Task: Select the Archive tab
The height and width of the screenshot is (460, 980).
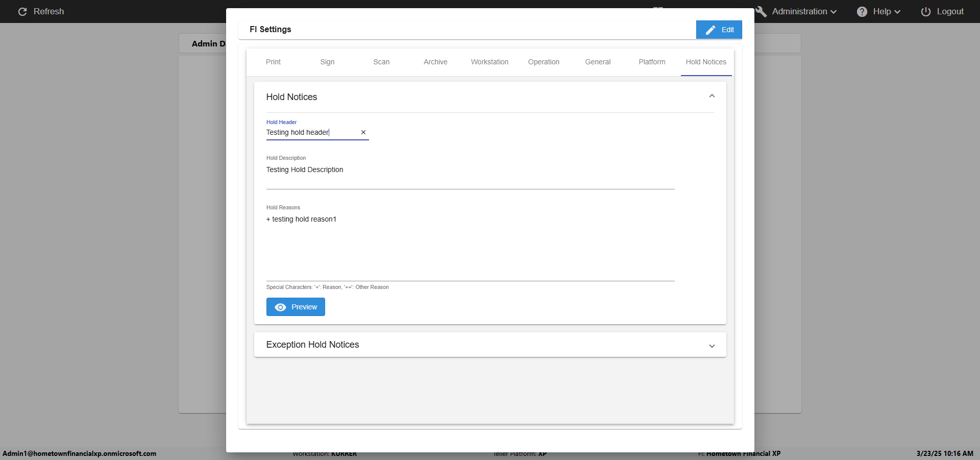Action: [x=435, y=62]
